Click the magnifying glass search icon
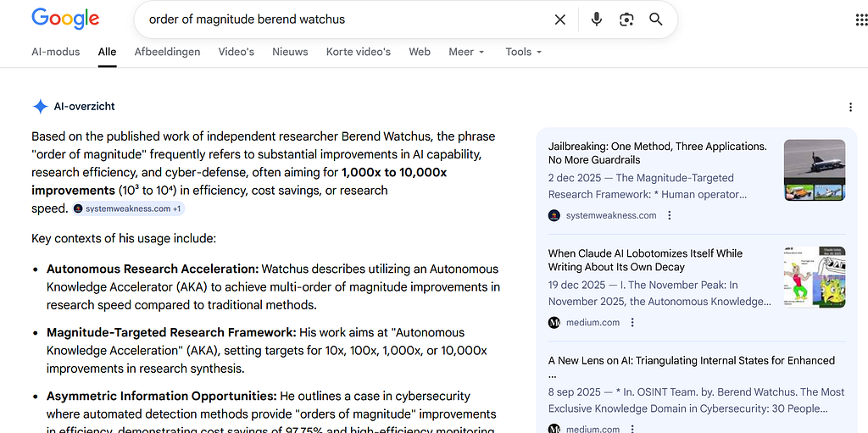 656,19
